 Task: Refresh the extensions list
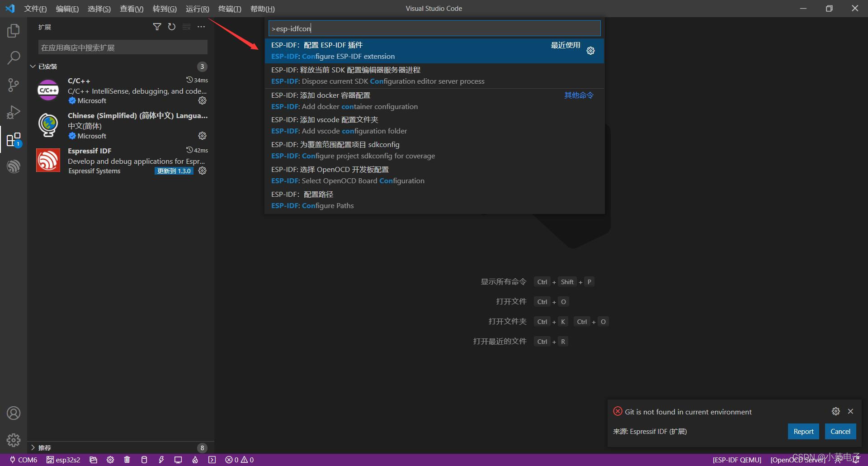click(x=172, y=27)
